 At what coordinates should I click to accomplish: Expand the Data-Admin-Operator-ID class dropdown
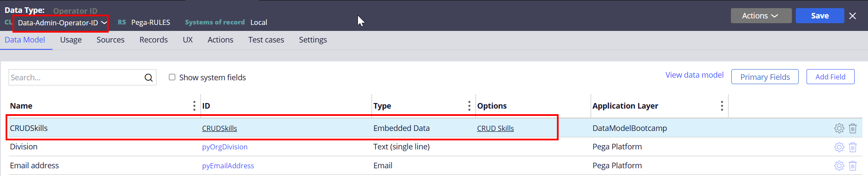coord(104,23)
